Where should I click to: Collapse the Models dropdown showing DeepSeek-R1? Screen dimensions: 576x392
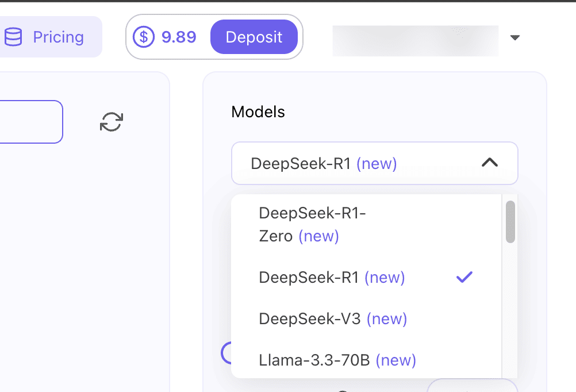[374, 163]
